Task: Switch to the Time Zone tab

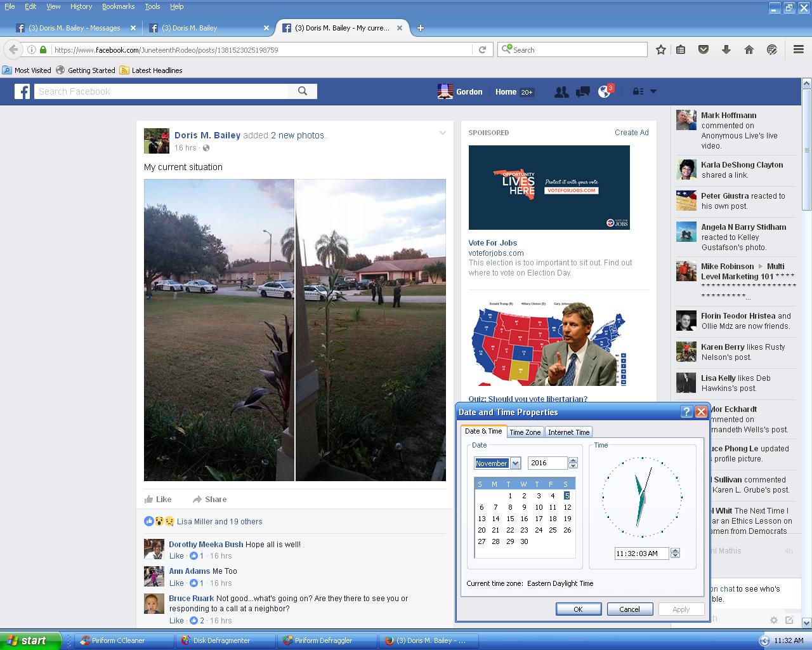Action: 525,432
